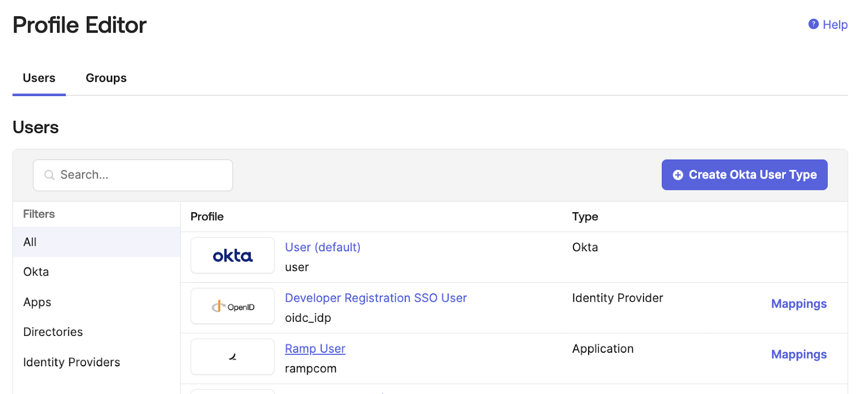Select the All filter
This screenshot has width=868, height=394.
[x=97, y=242]
